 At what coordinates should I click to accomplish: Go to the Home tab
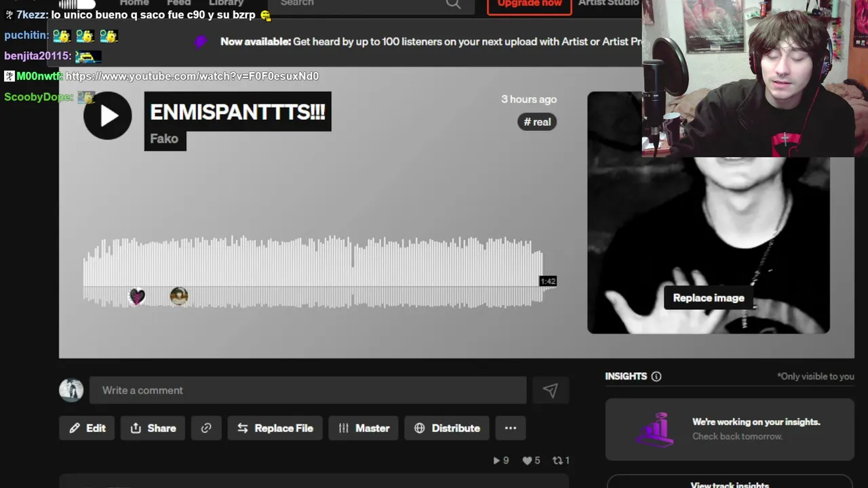point(134,3)
